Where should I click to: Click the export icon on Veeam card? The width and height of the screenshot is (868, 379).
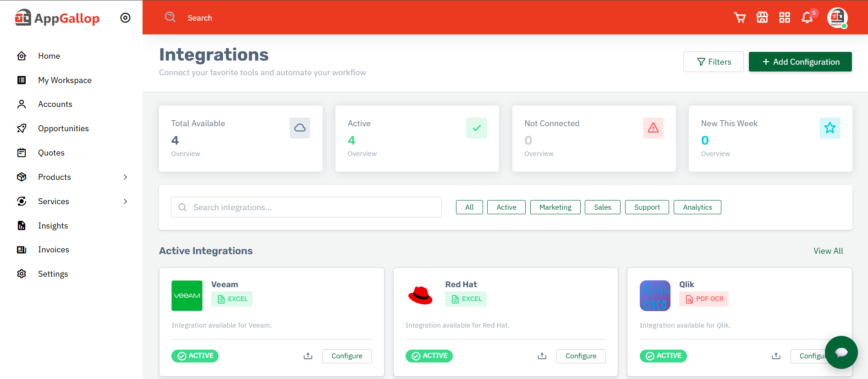click(308, 356)
